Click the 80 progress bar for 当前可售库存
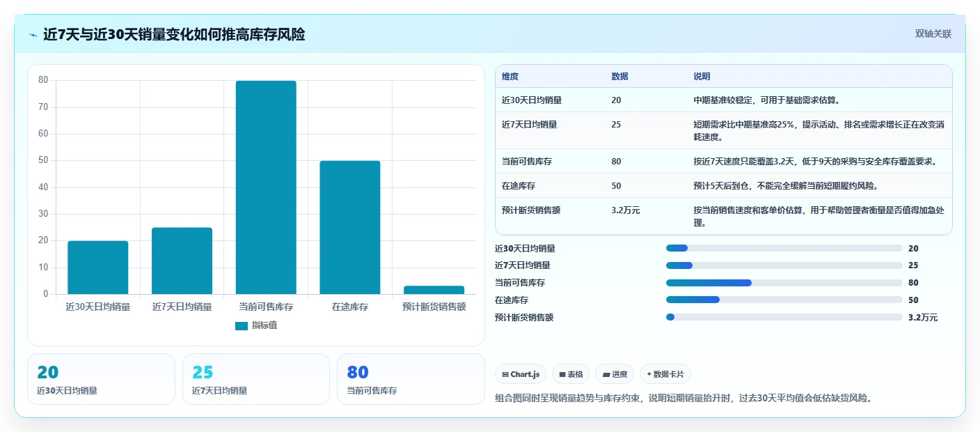 pyautogui.click(x=784, y=283)
